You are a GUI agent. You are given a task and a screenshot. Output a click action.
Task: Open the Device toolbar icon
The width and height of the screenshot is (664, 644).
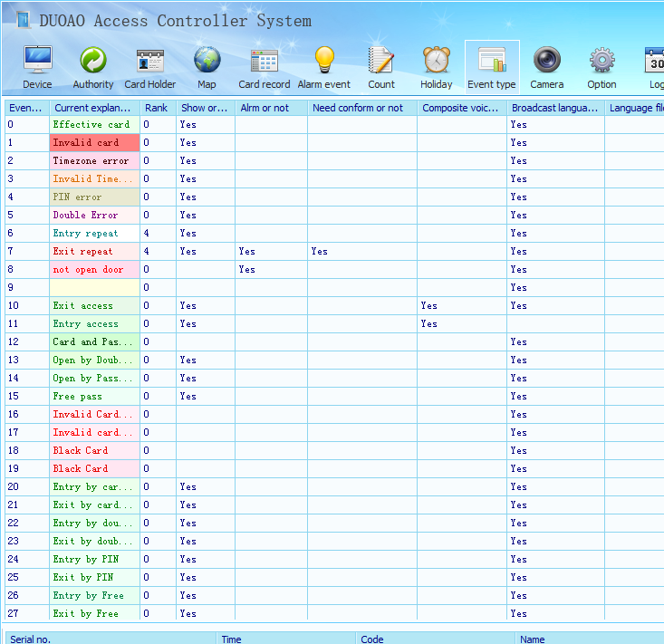[37, 68]
